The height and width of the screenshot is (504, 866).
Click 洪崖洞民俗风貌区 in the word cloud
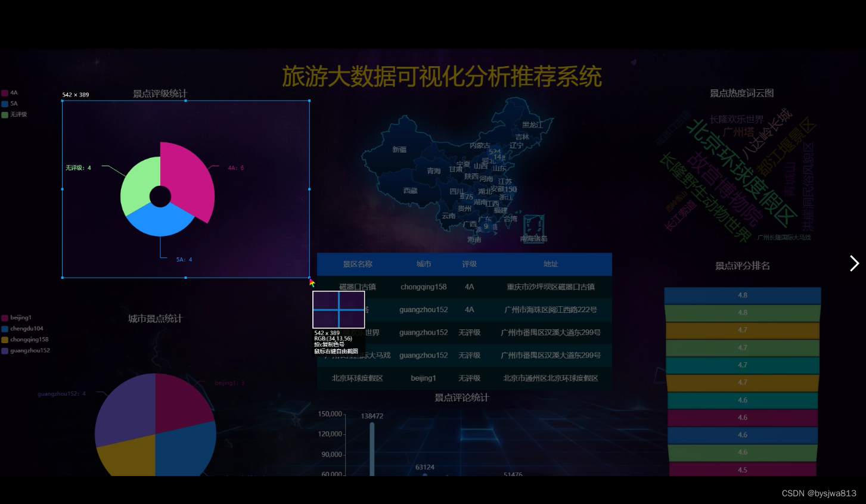(x=808, y=186)
